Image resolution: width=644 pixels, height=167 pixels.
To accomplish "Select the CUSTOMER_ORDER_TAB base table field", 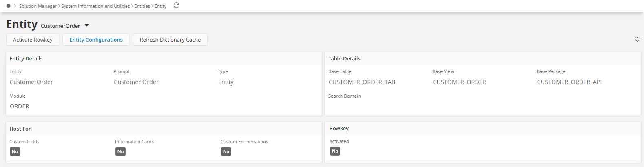I will coord(362,82).
